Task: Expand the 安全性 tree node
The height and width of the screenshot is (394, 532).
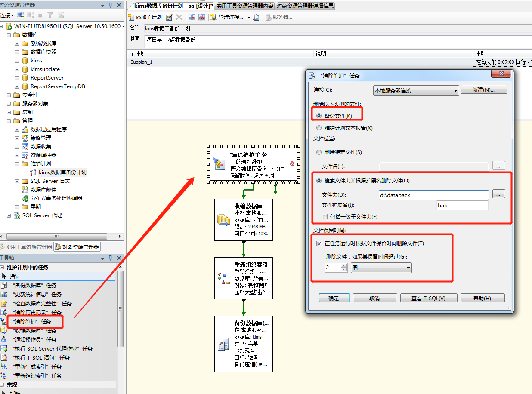Action: coord(9,95)
